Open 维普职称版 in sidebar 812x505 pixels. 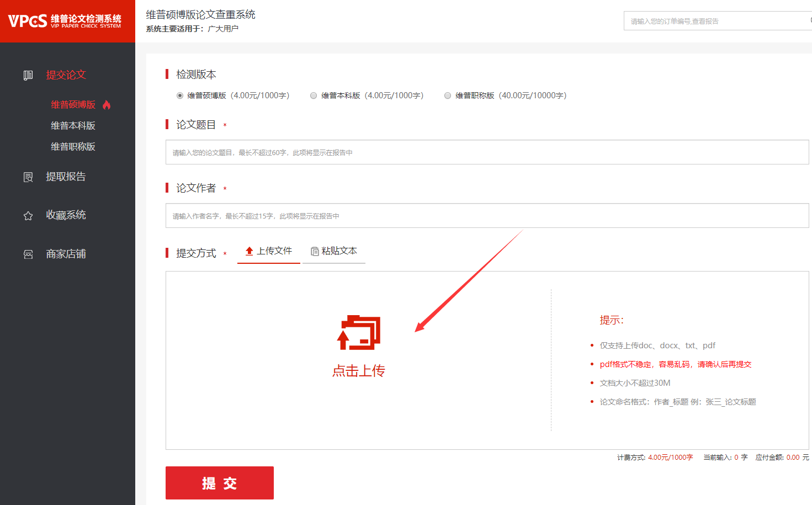[73, 146]
